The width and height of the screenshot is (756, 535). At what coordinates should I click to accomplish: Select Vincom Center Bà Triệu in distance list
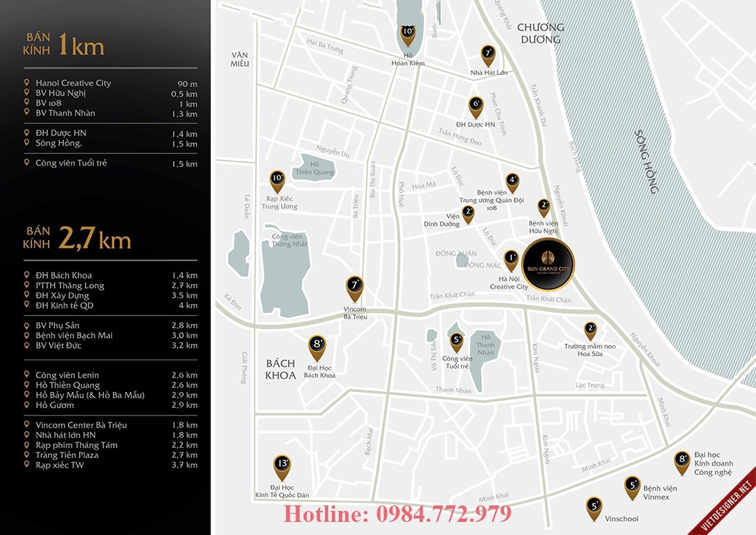point(81,425)
